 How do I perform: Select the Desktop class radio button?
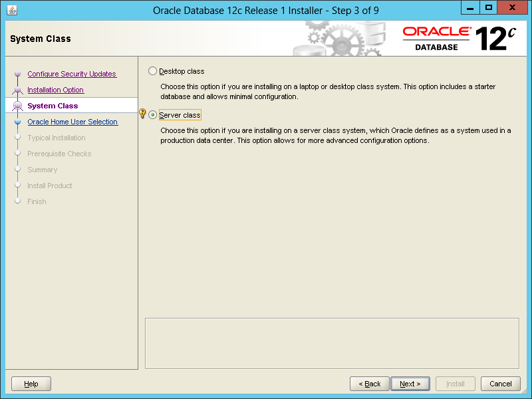(x=153, y=71)
